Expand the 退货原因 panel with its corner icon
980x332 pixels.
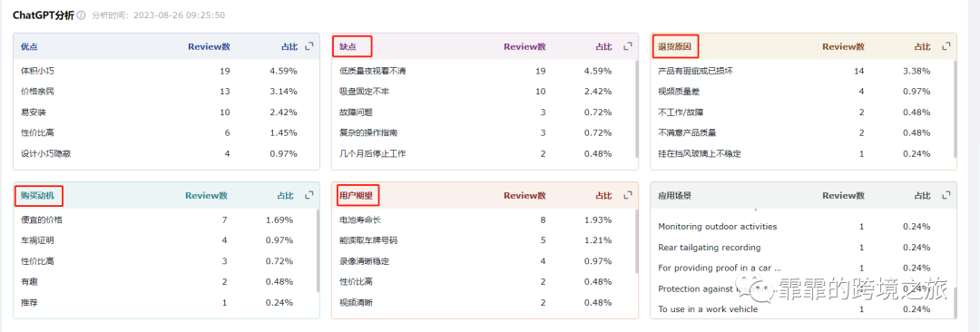point(946,46)
